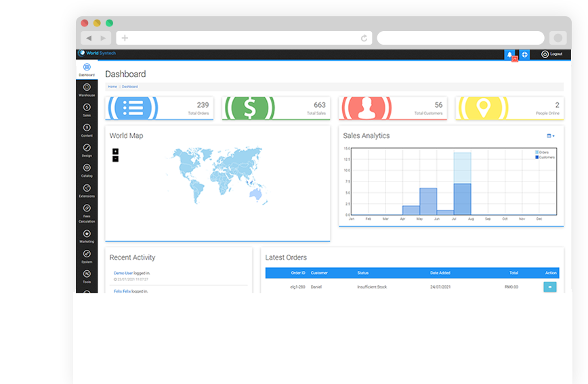Screen dimensions: 588x384
Task: Open the Content sidebar menu
Action: coord(87,130)
